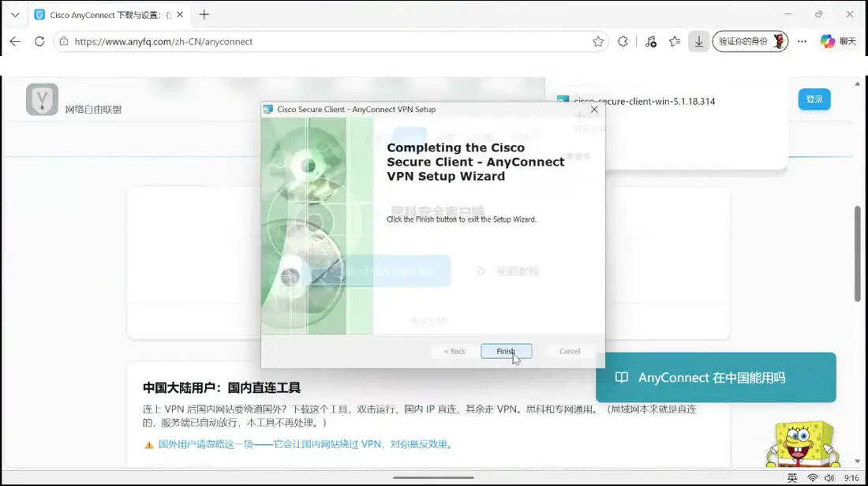Click the 网络自由联盟 site logo
Viewport: 868px width, 486px height.
point(42,99)
